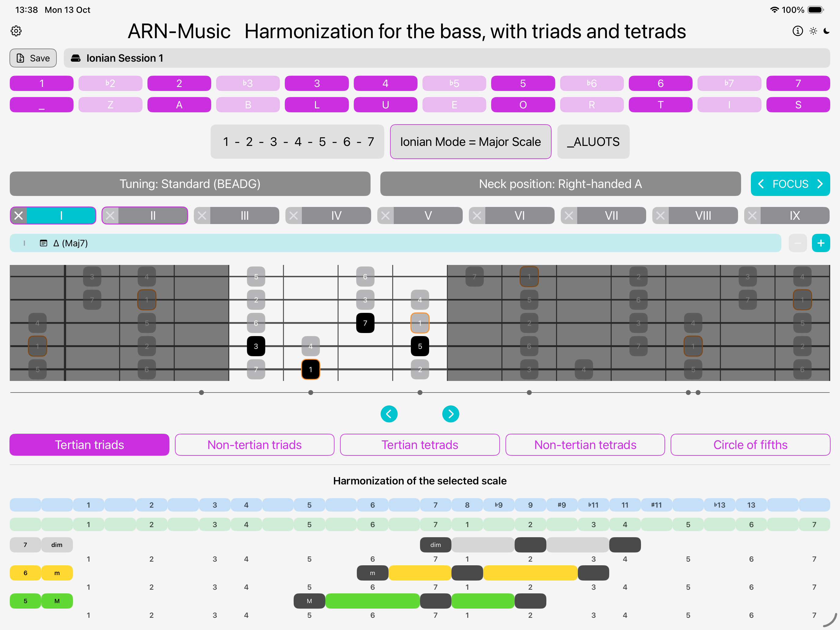Image resolution: width=840 pixels, height=630 pixels.
Task: Open the Tuning: Standard (BEADG) selector
Action: point(190,184)
